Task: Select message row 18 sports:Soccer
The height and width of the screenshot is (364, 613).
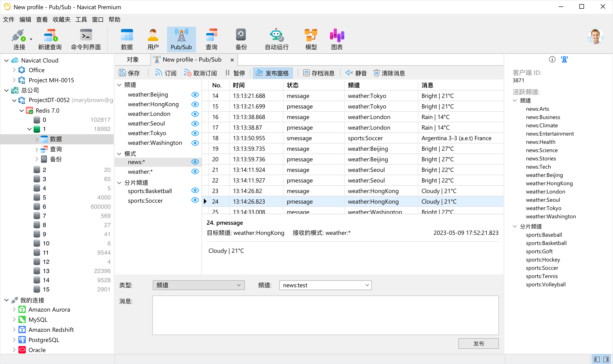Action: (x=353, y=138)
